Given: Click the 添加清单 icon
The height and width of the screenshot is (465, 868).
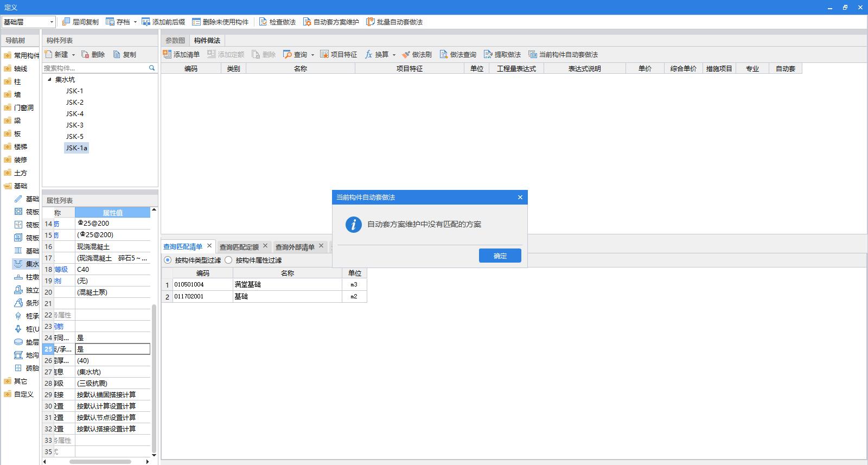Looking at the screenshot, I should click(x=167, y=54).
